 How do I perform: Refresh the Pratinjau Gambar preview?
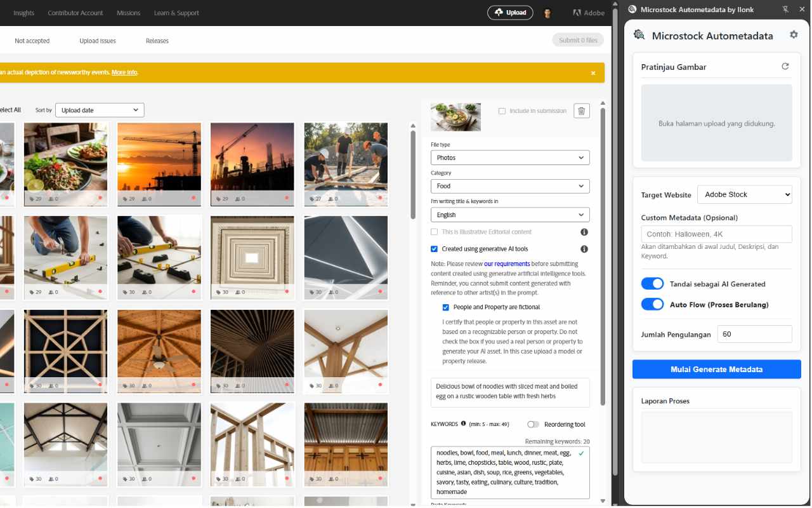click(785, 66)
